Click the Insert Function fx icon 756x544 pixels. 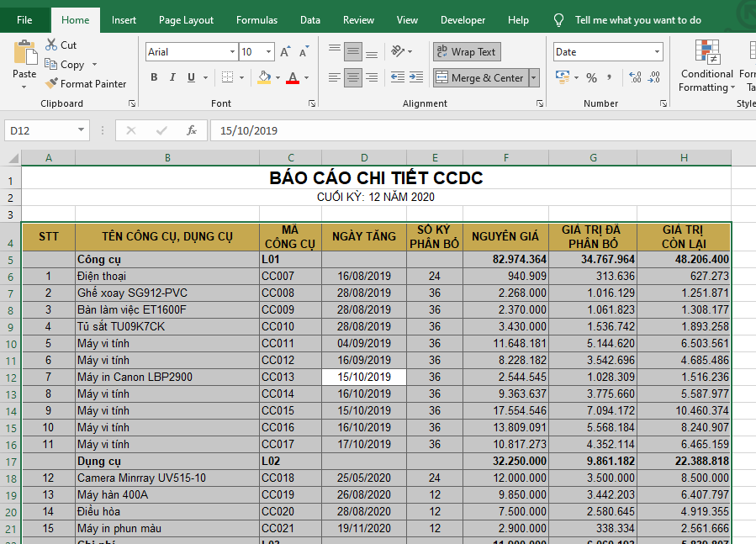(192, 130)
